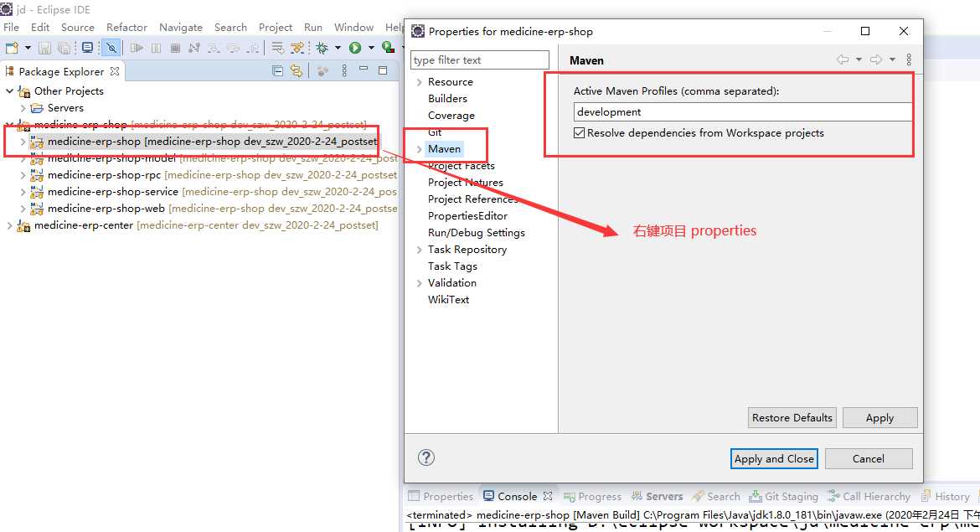The width and height of the screenshot is (980, 532).
Task: Click the Apply and Close button
Action: point(774,459)
